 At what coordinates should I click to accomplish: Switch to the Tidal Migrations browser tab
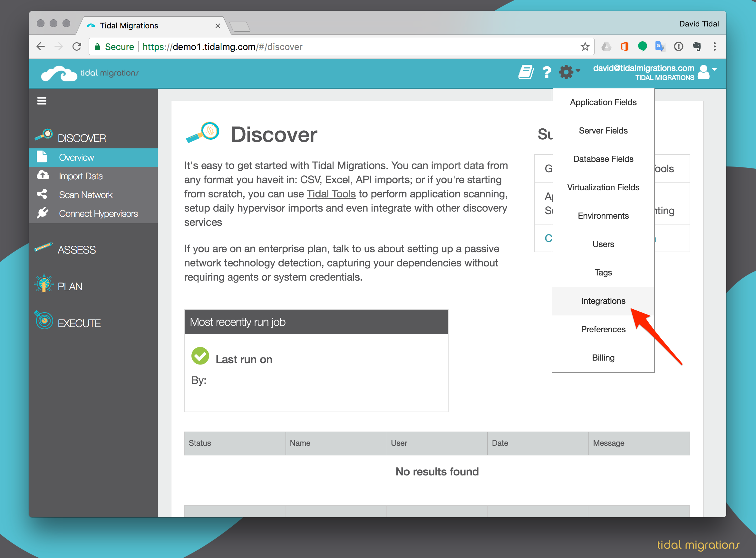coord(129,25)
